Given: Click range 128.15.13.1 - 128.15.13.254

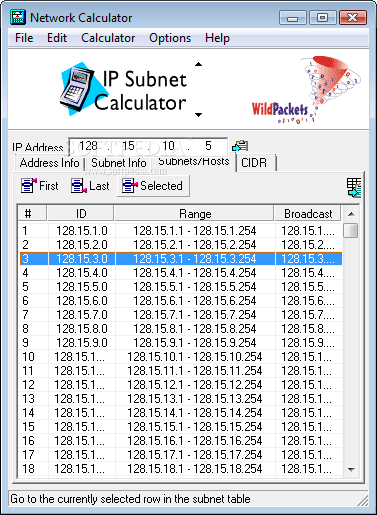Looking at the screenshot, I should pyautogui.click(x=195, y=399).
